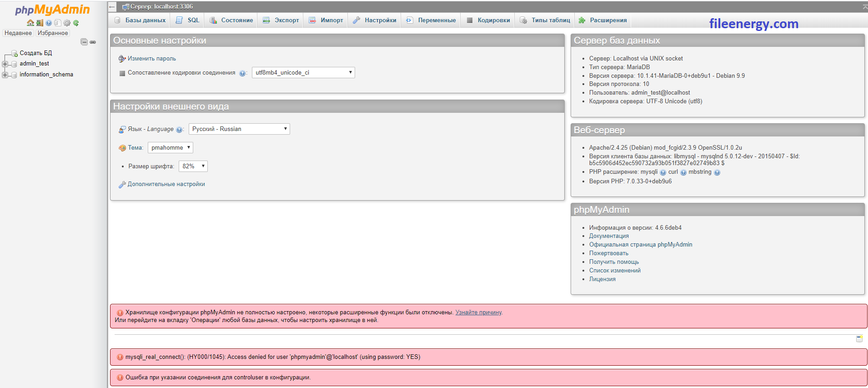Open the Список изменений link
This screenshot has width=868, height=388.
[615, 271]
